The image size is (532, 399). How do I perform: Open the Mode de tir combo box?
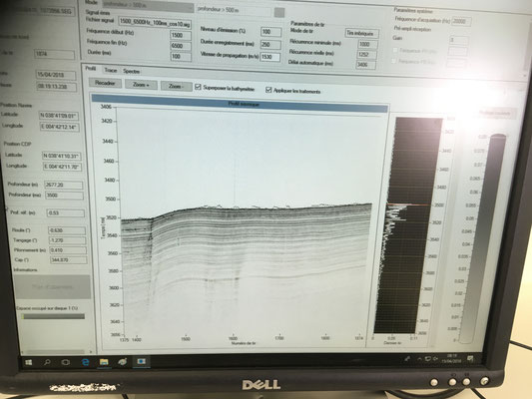(362, 34)
